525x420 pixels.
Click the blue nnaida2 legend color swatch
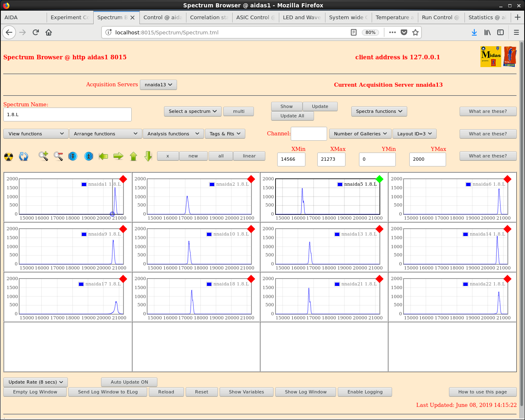[x=212, y=184]
